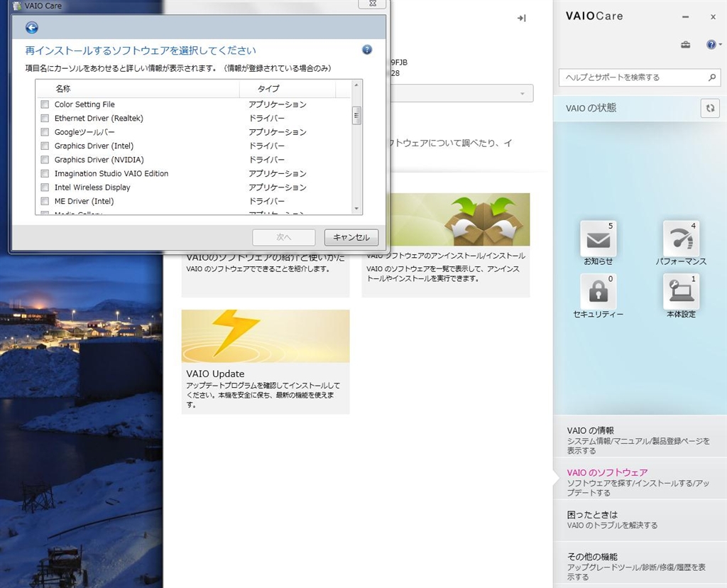Image resolution: width=727 pixels, height=588 pixels.
Task: Check the ME Driver (Intel) checkbox
Action: [x=45, y=201]
